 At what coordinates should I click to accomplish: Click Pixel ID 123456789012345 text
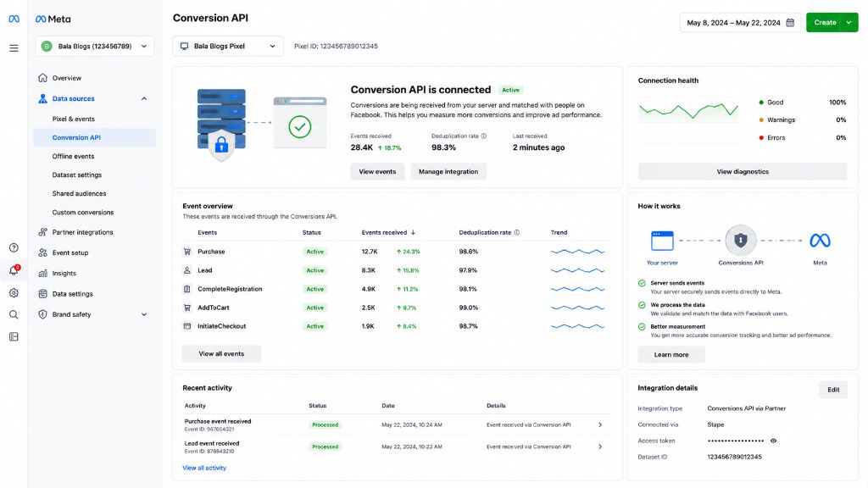pos(336,46)
